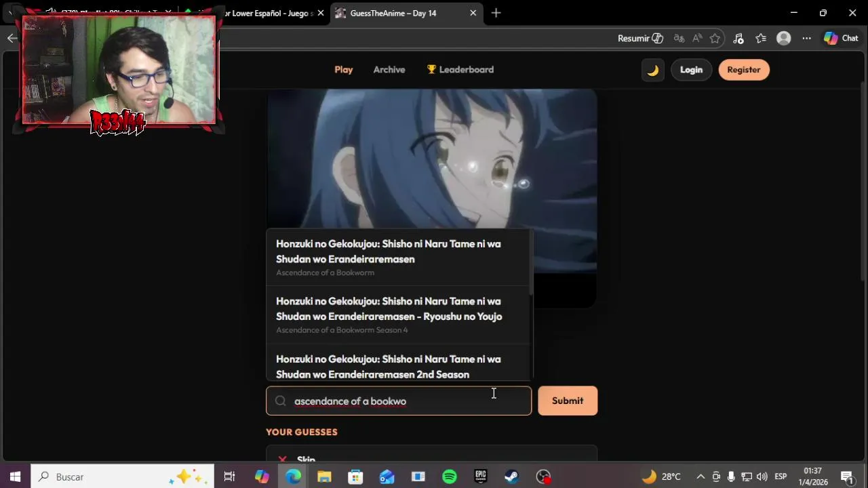The image size is (868, 488).
Task: Open Steam from the taskbar
Action: (512, 476)
